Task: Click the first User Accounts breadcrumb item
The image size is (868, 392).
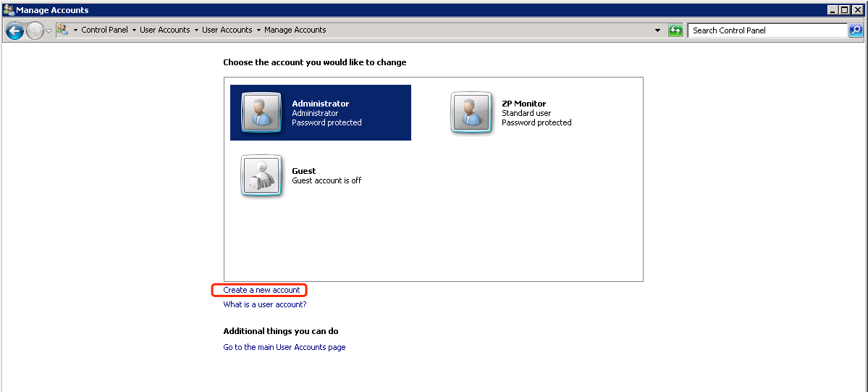Action: tap(164, 30)
